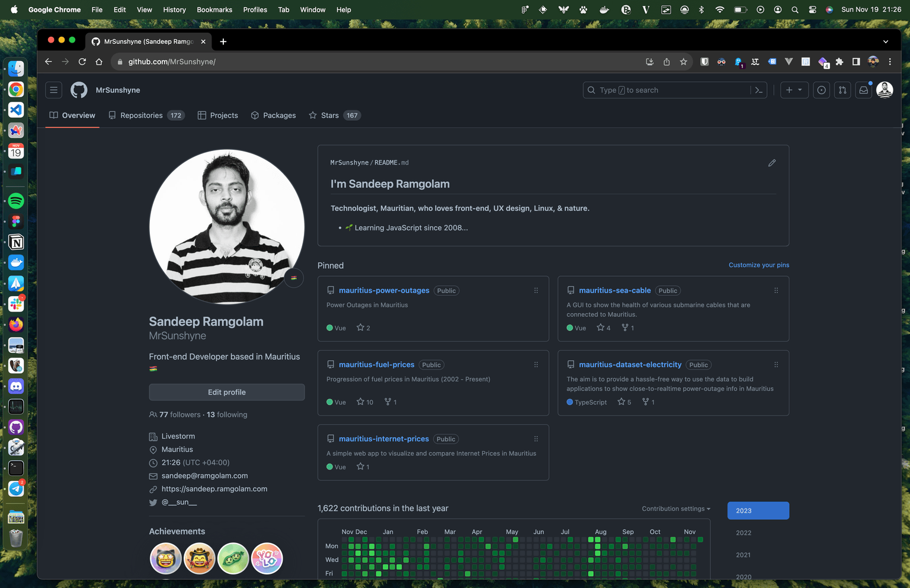910x588 pixels.
Task: Open the mauritius-sea-cable repository
Action: [x=615, y=290]
